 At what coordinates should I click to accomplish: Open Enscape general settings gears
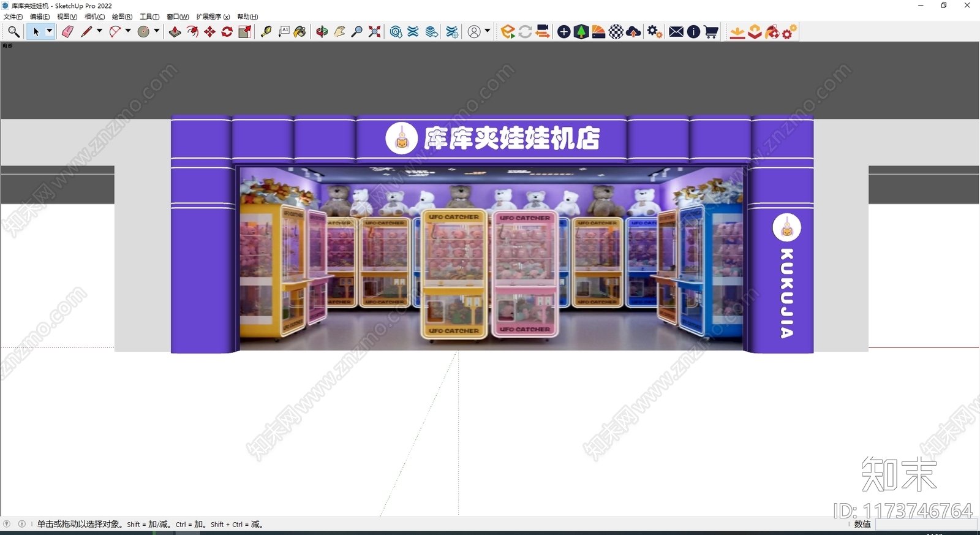pos(655,32)
